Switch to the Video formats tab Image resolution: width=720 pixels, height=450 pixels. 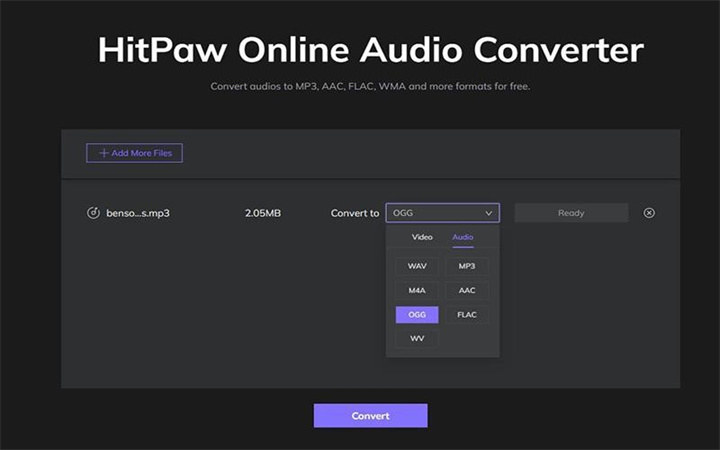pos(422,237)
